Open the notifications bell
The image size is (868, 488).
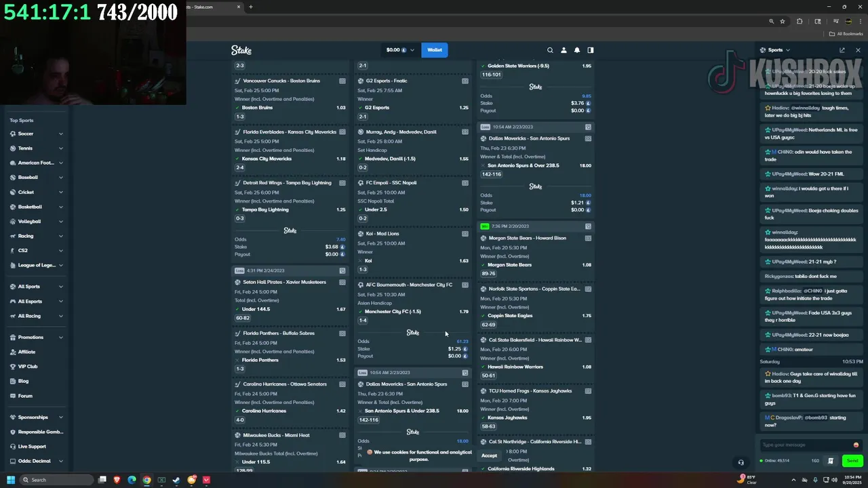(577, 50)
